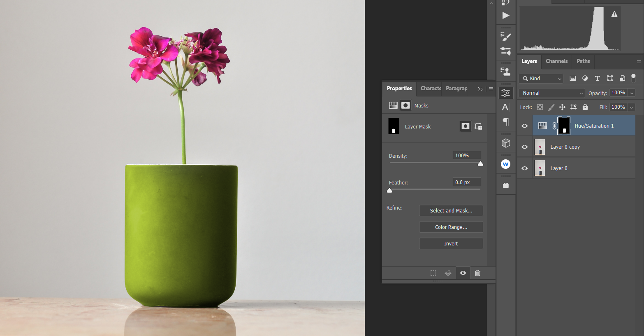Filter layers by shape layers icon
This screenshot has width=644, height=336.
coord(610,78)
